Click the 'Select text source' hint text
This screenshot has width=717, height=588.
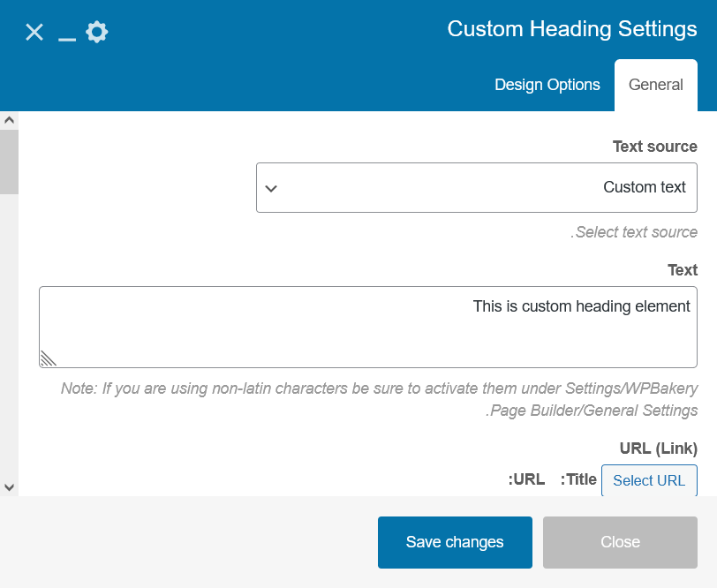(634, 232)
